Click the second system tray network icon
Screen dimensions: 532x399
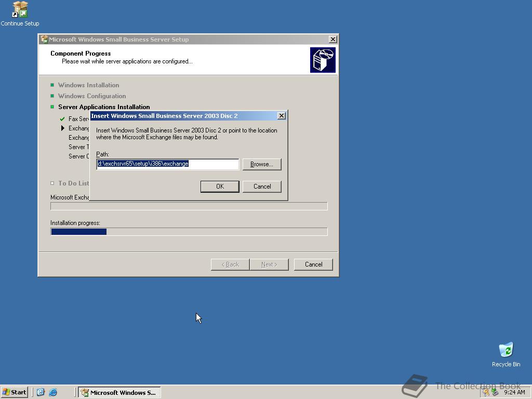coord(495,393)
